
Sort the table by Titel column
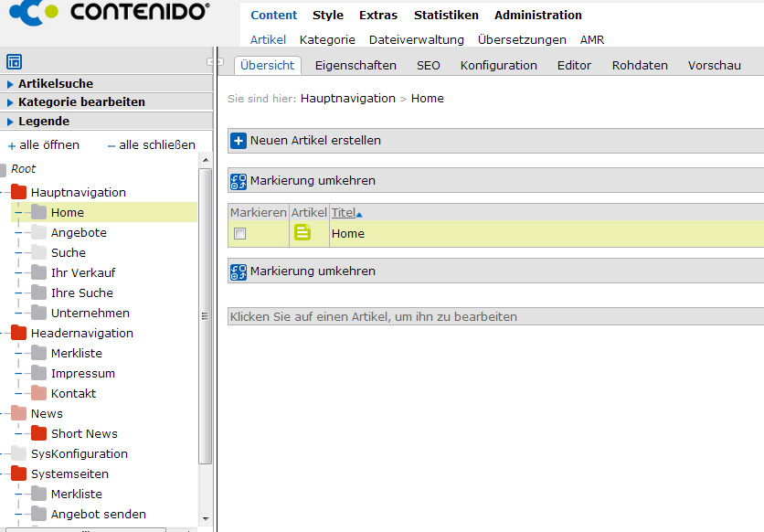click(x=344, y=212)
